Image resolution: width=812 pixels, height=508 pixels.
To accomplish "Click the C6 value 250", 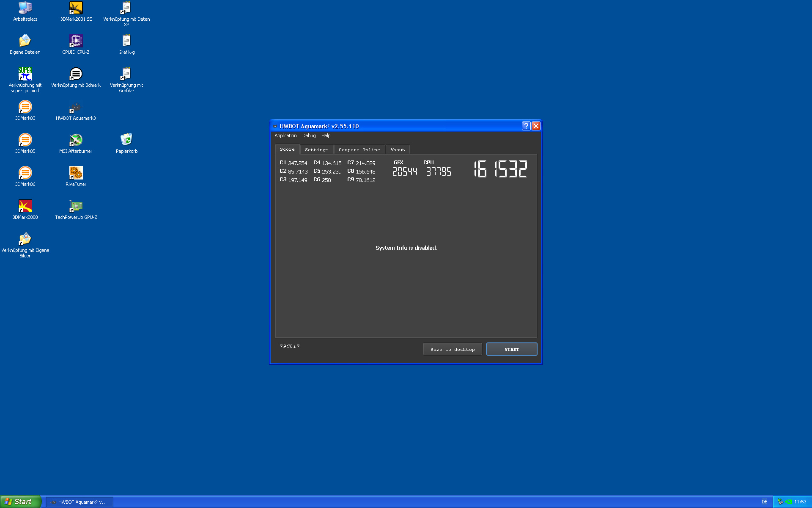I will click(x=326, y=180).
